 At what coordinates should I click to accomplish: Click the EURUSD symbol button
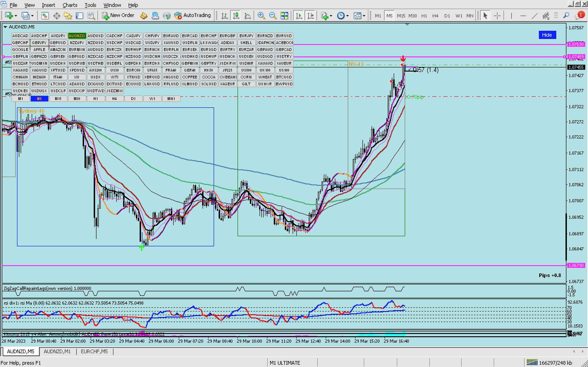pyautogui.click(x=284, y=36)
